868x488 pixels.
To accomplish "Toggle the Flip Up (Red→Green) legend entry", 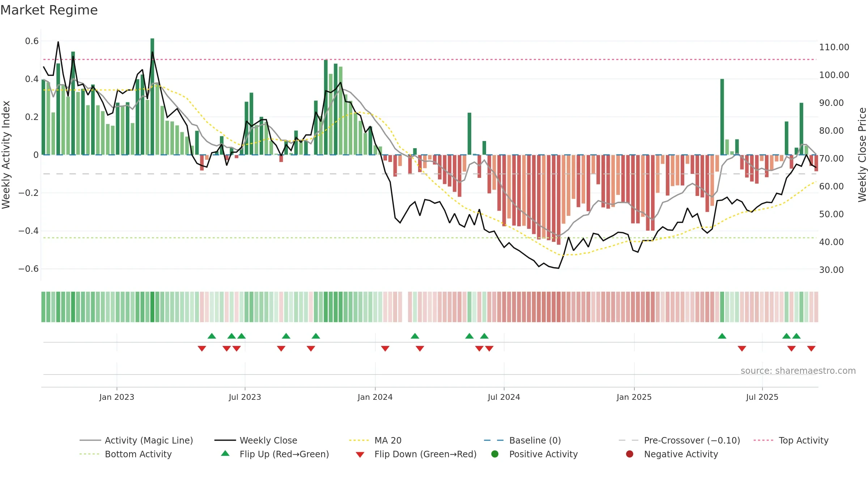I will click(x=275, y=454).
